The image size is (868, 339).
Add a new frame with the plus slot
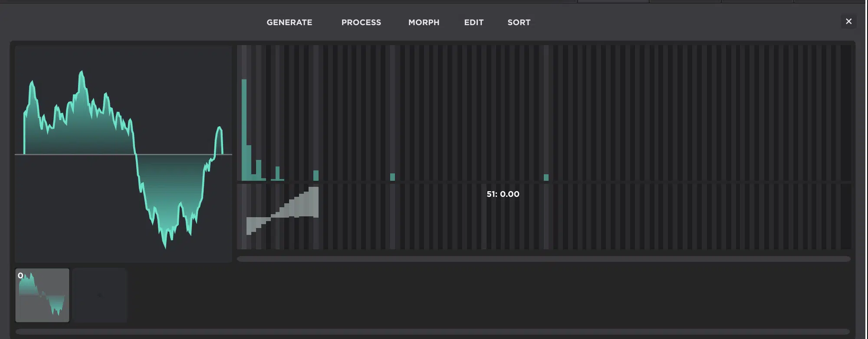[99, 295]
